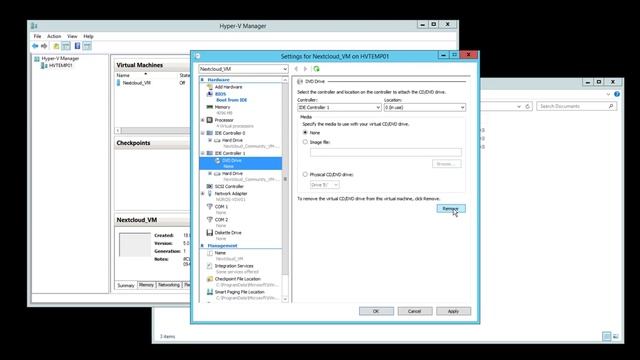Open the Explorer address bar history dropdown

click(x=519, y=107)
